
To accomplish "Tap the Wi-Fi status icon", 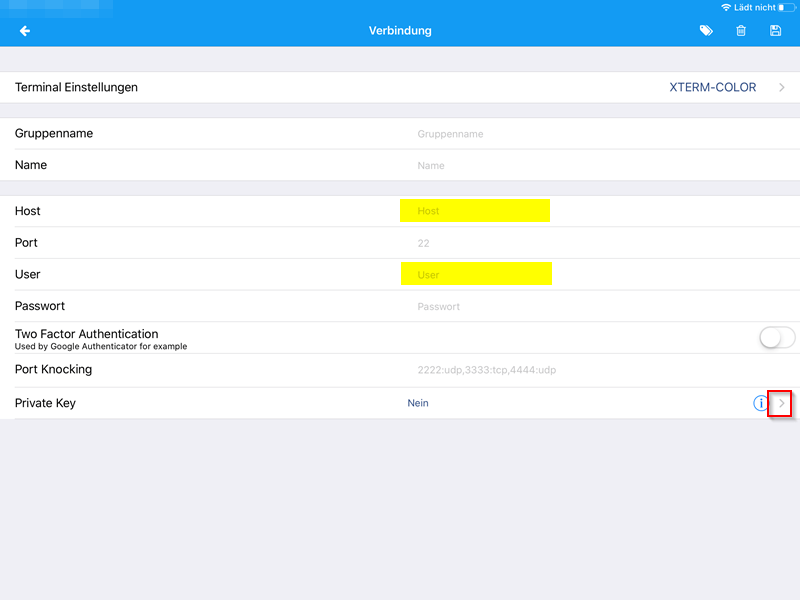I will [726, 7].
